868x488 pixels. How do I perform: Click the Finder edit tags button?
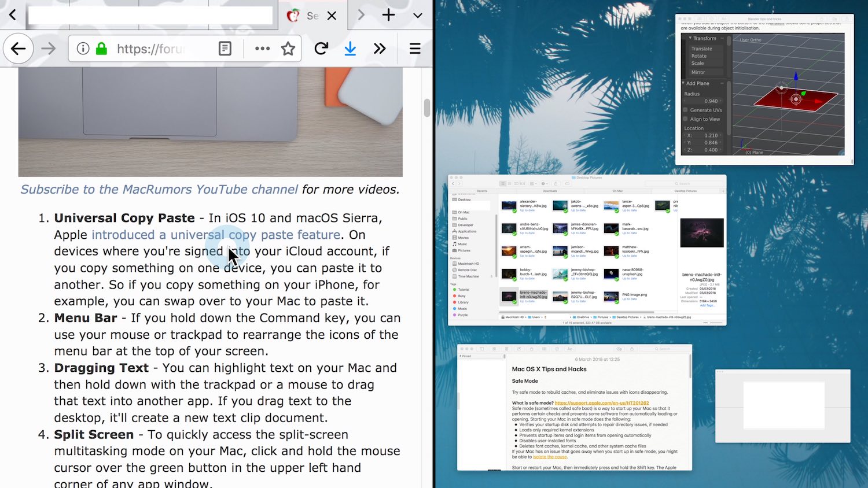(x=567, y=183)
